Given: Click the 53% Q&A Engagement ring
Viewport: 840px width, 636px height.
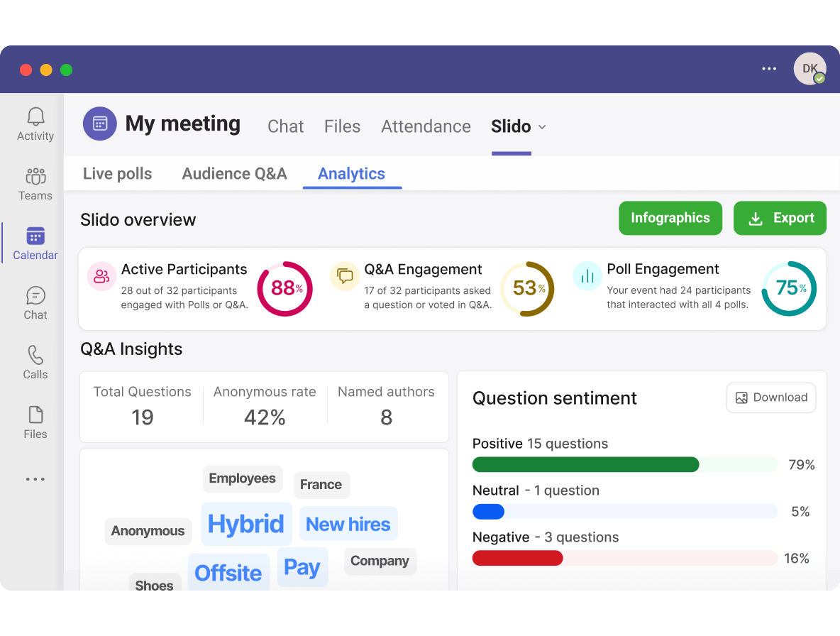Looking at the screenshot, I should tap(528, 289).
